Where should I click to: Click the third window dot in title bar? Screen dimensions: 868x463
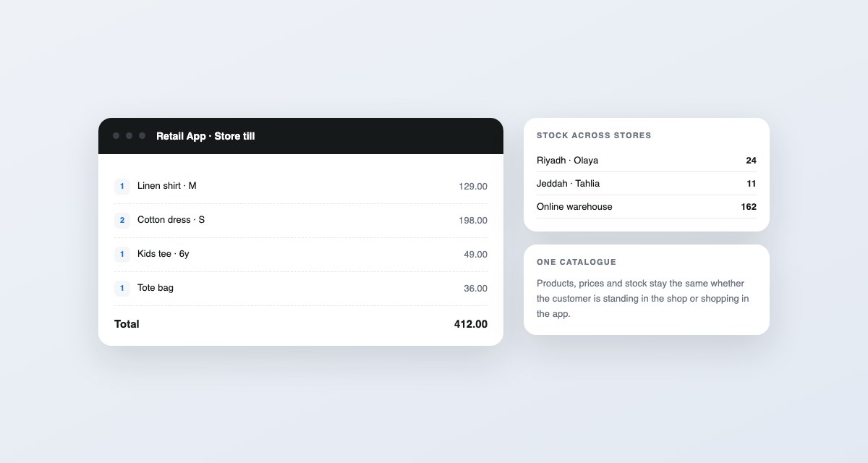click(142, 136)
